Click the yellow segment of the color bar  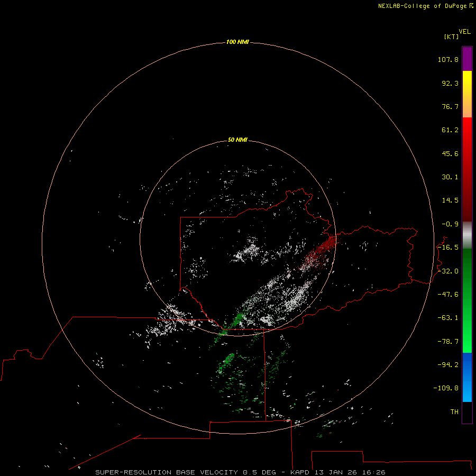(x=467, y=94)
